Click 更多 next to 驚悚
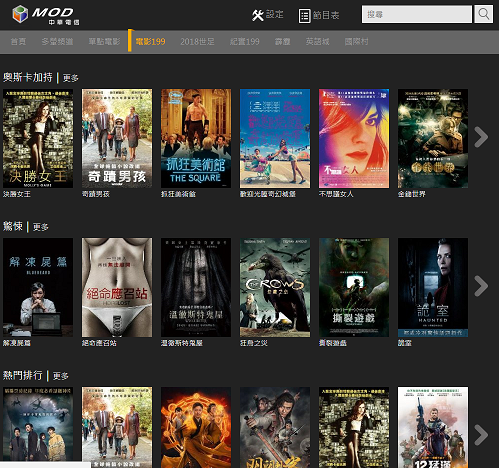The width and height of the screenshot is (499, 468). (41, 227)
